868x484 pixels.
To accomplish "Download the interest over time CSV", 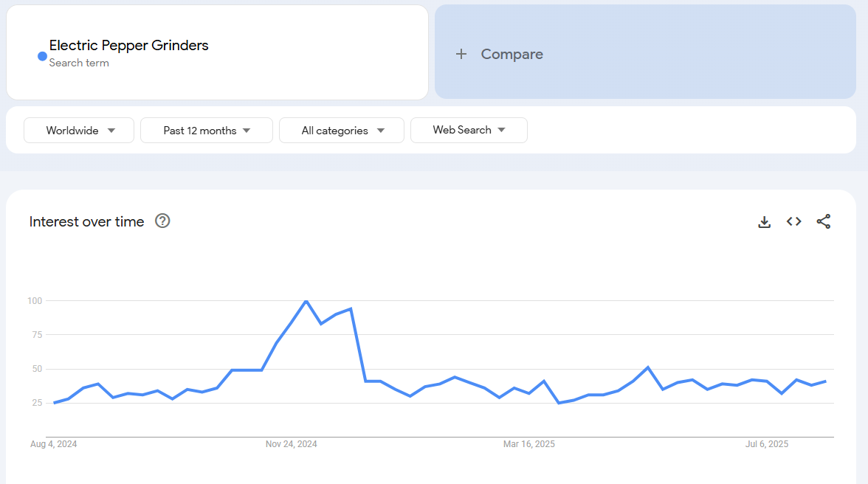I will pyautogui.click(x=765, y=222).
